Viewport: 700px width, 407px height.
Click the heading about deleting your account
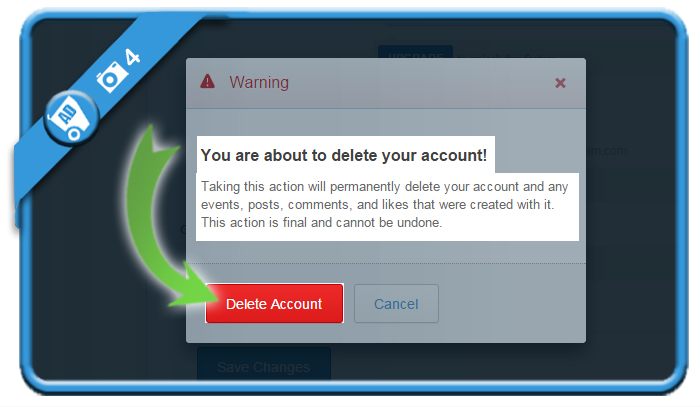click(344, 155)
